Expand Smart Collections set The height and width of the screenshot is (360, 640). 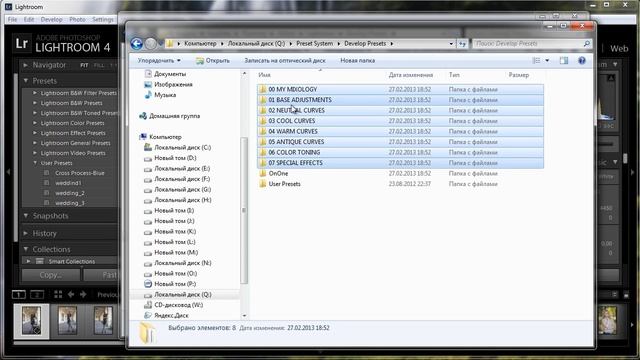click(28, 261)
